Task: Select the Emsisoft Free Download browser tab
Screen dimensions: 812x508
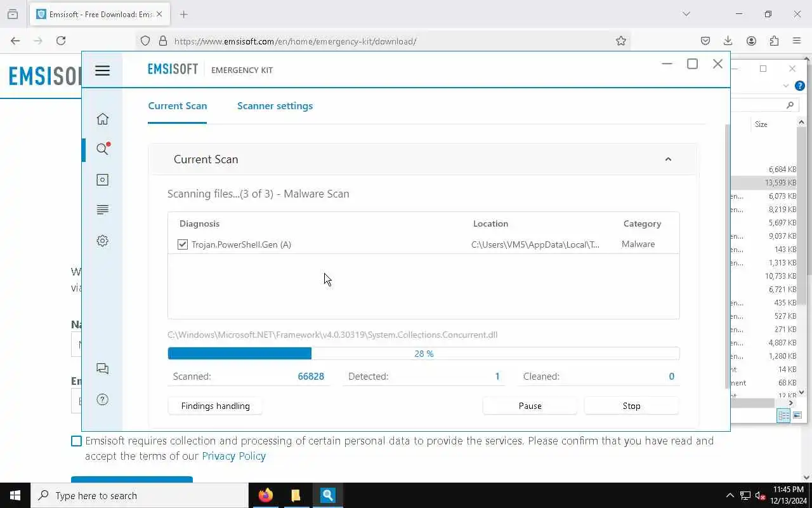Action: click(99, 14)
